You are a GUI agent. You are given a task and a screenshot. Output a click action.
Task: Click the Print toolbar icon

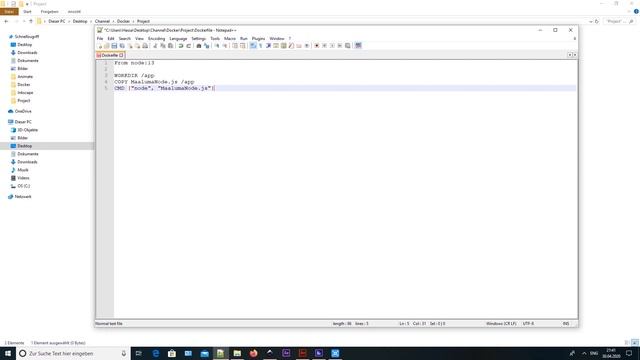coord(145,46)
